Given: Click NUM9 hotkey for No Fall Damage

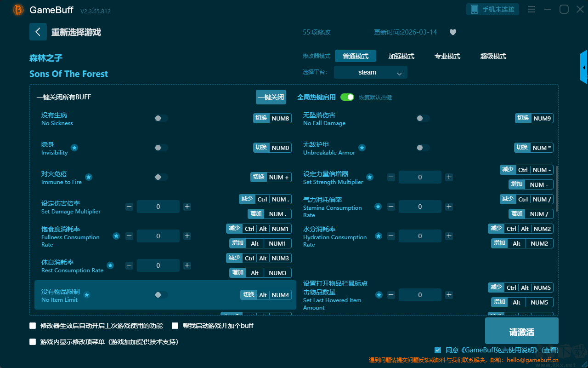Looking at the screenshot, I should pos(534,118).
